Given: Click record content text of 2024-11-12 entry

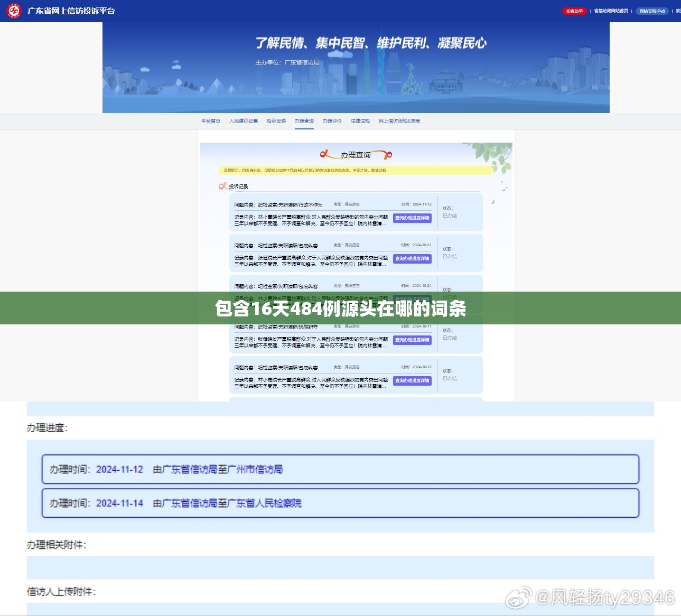Looking at the screenshot, I should pos(311,220).
